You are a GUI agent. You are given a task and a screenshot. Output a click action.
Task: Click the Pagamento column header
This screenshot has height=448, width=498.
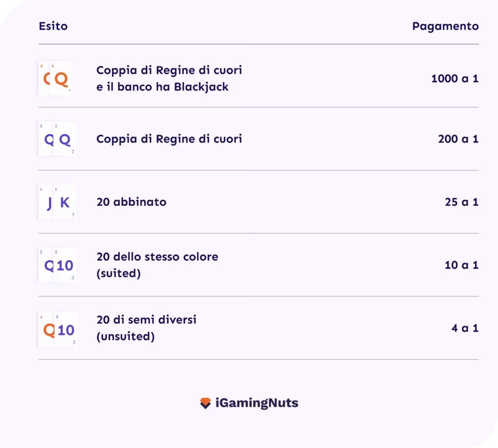pos(445,26)
